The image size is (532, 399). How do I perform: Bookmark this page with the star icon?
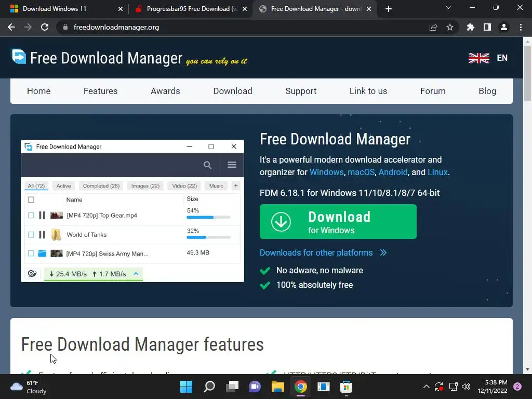tap(450, 27)
